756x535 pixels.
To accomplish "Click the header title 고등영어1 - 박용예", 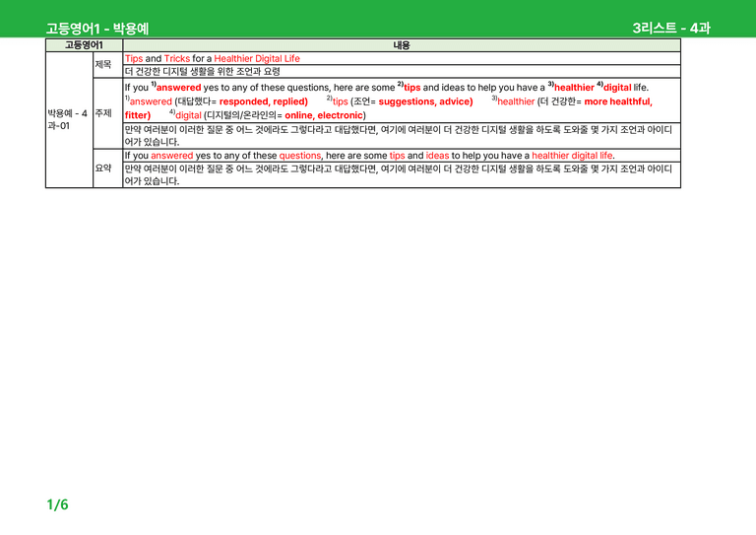I will pyautogui.click(x=96, y=29).
